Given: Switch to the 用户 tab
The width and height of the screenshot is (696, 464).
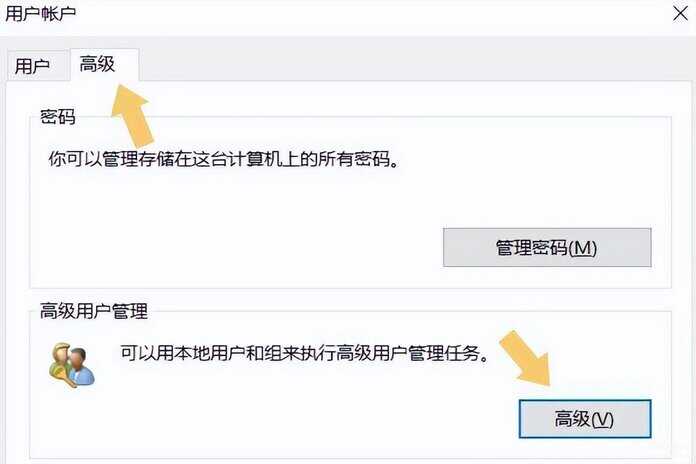Looking at the screenshot, I should tap(32, 66).
